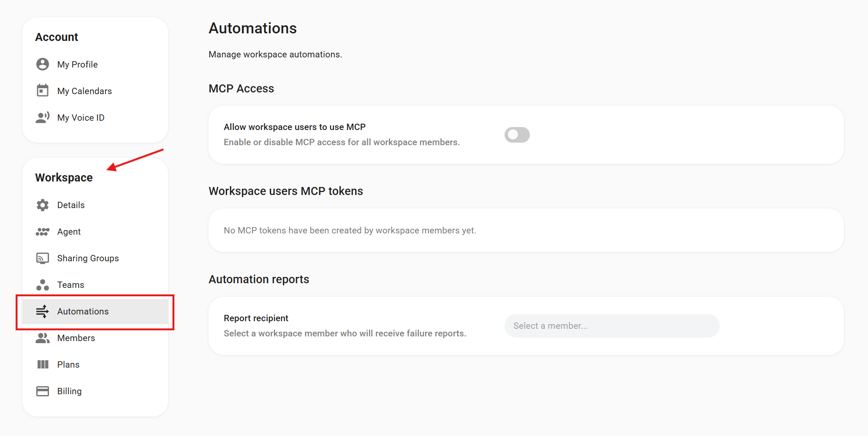Open the Teams text link

[71, 285]
